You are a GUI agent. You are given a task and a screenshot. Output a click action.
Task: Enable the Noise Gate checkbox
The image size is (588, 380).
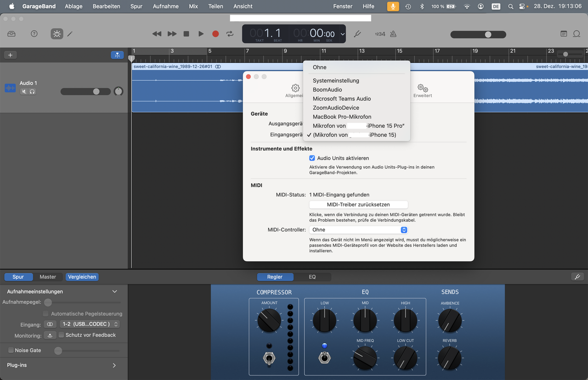[x=11, y=350]
